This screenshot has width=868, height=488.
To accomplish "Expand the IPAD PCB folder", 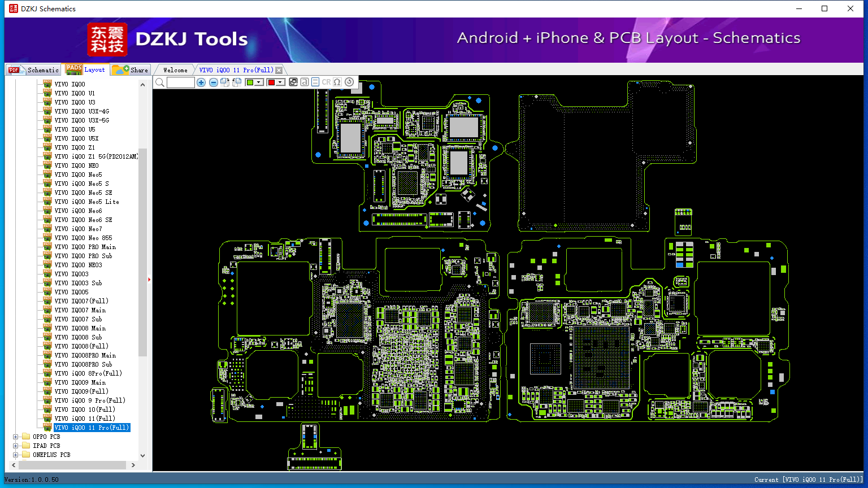I will point(16,446).
